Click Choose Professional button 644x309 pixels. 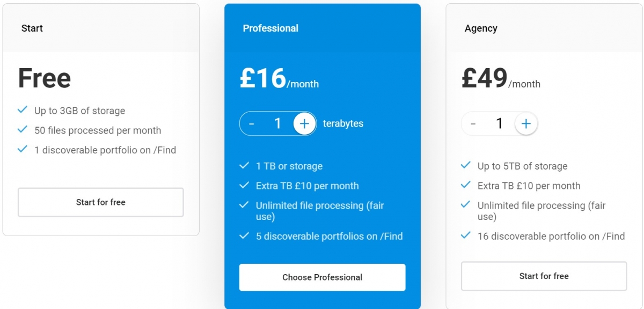(x=323, y=277)
